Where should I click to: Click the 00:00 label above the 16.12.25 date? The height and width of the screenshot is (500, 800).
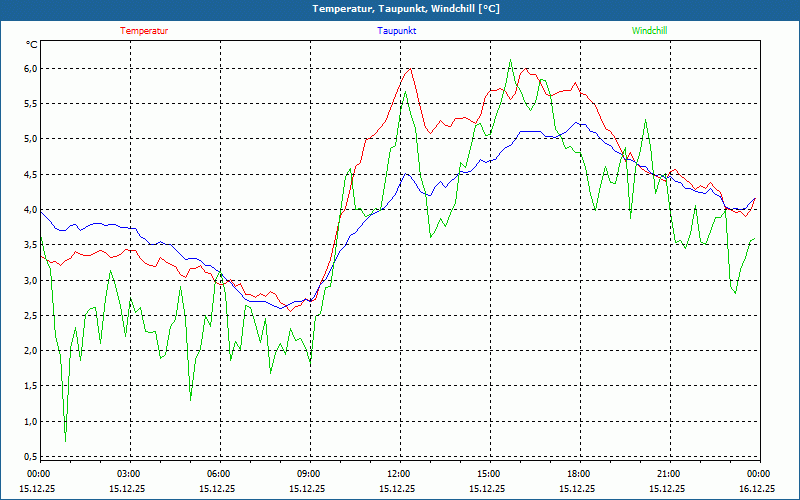point(760,474)
